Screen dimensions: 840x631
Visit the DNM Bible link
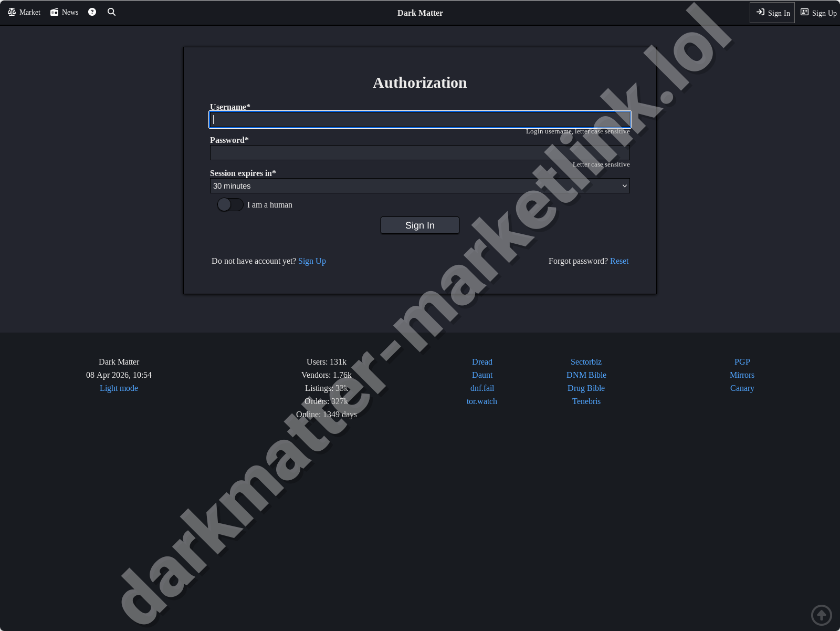(586, 375)
